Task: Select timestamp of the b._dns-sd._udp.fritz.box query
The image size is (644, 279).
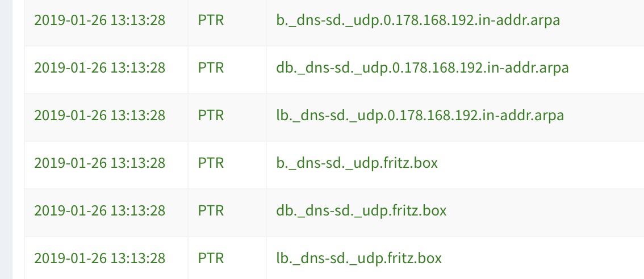Action: (x=100, y=163)
